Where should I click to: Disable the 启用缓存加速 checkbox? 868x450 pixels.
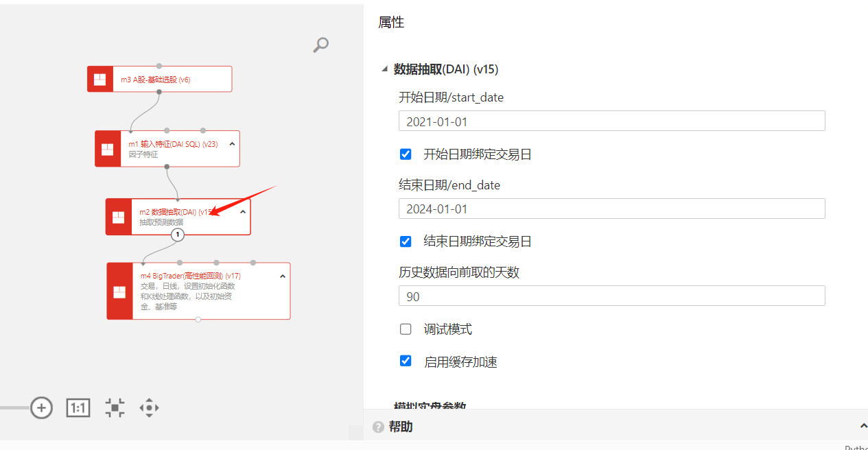click(x=406, y=361)
